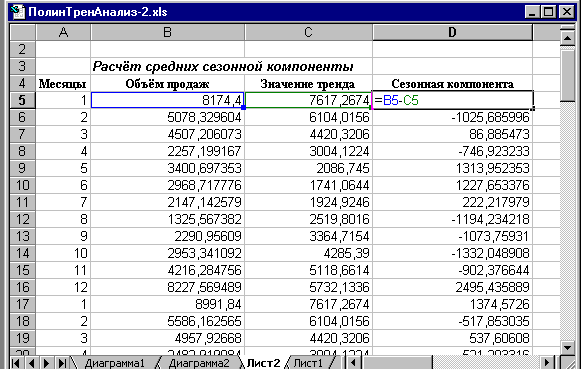Select column B header
This screenshot has width=581, height=369.
[167, 32]
